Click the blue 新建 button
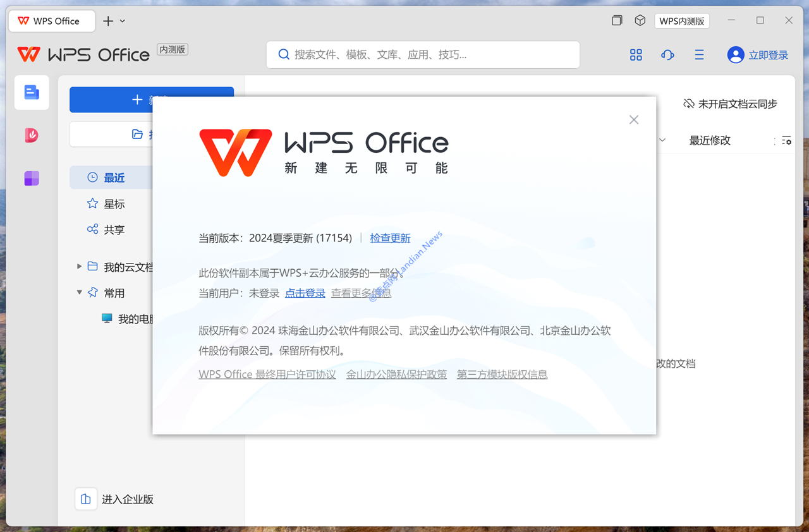 point(152,100)
